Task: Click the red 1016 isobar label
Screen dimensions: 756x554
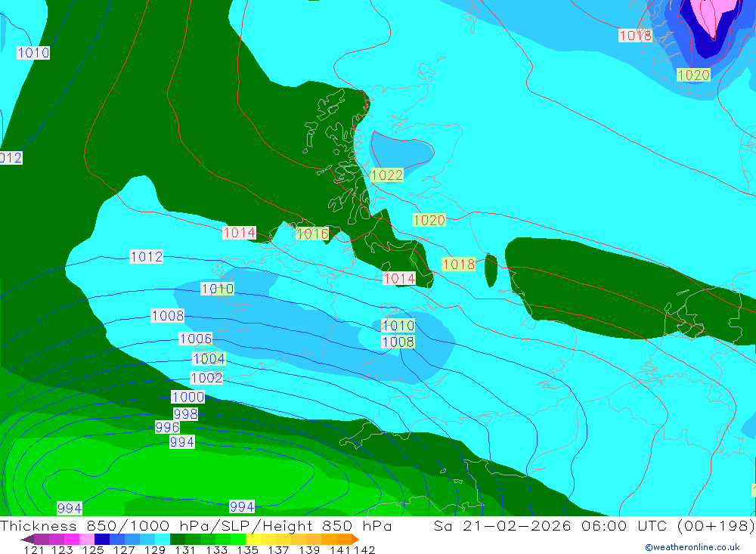Action: click(x=312, y=234)
